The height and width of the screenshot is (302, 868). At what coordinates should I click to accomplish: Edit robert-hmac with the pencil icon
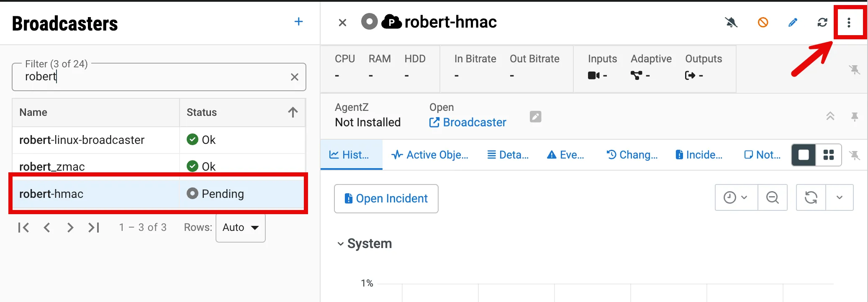[x=793, y=22]
